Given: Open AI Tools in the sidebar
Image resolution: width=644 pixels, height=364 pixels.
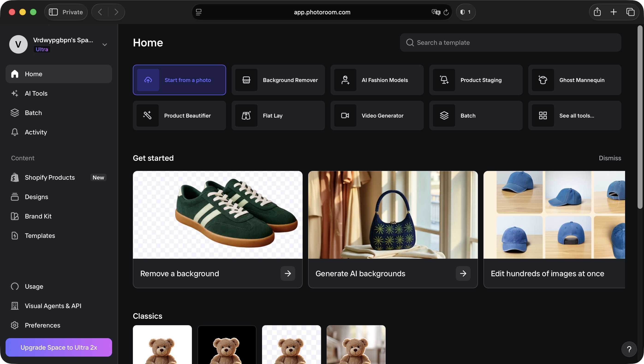Looking at the screenshot, I should click(59, 93).
